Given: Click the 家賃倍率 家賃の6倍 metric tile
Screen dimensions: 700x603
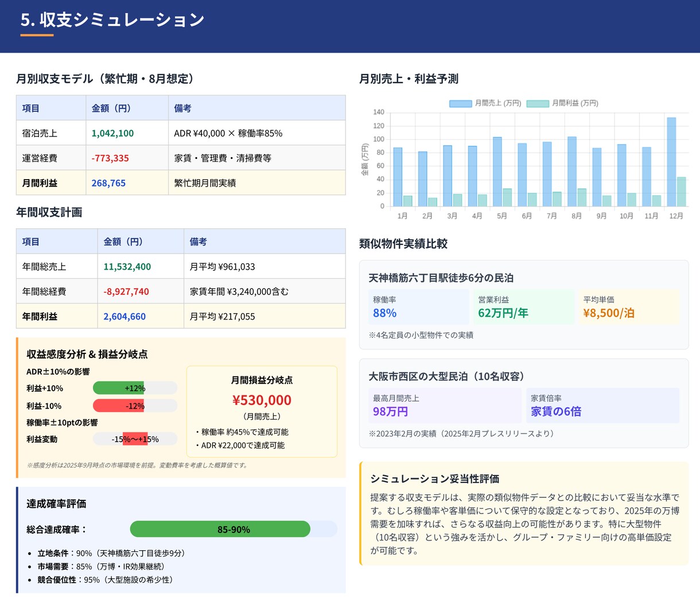Looking at the screenshot, I should pyautogui.click(x=602, y=406).
